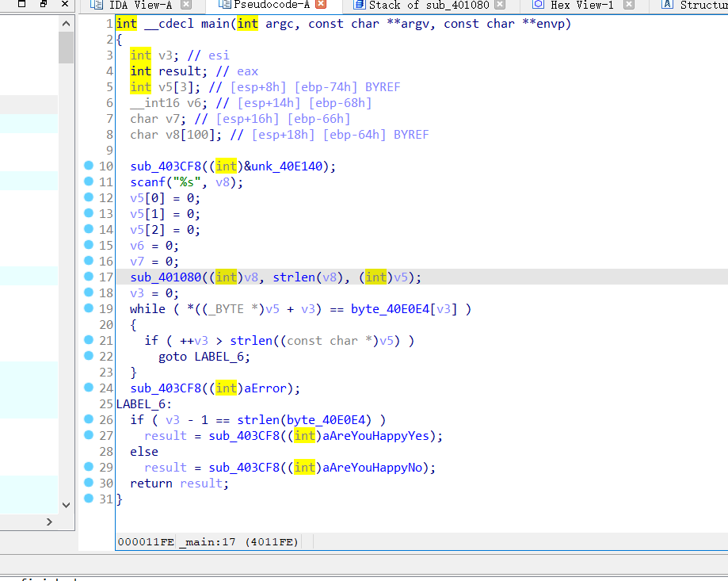The height and width of the screenshot is (581, 728).
Task: Click unk_40E140 reference on line 10
Action: tap(287, 166)
